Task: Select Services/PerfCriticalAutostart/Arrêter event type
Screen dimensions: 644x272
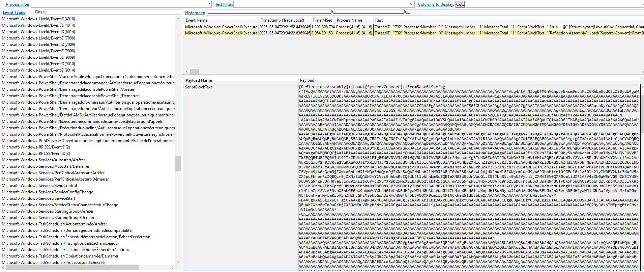Action: pyautogui.click(x=53, y=173)
